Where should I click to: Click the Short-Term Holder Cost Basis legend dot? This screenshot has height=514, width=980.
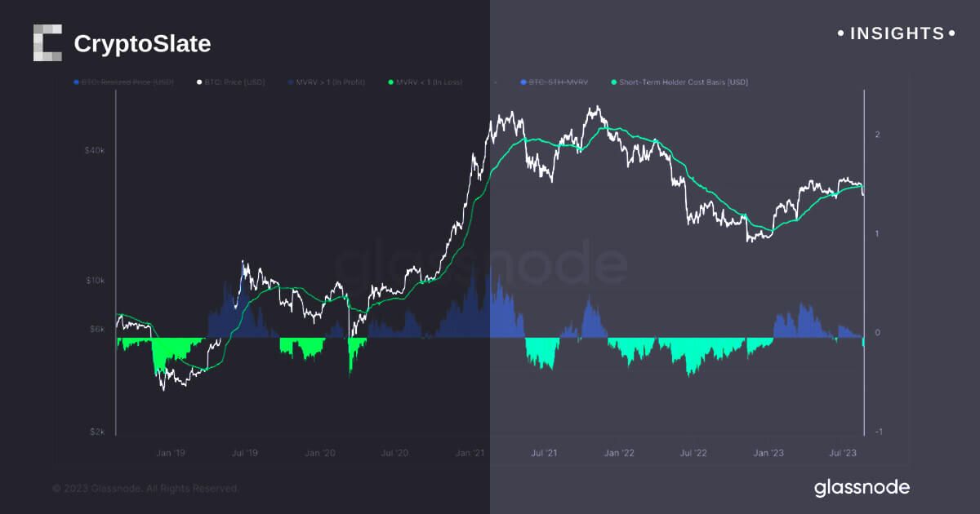[613, 82]
